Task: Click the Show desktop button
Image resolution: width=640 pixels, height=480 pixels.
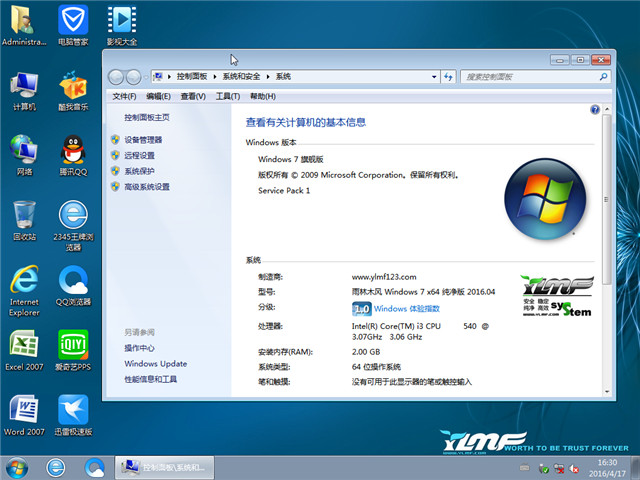Action: coord(636,468)
